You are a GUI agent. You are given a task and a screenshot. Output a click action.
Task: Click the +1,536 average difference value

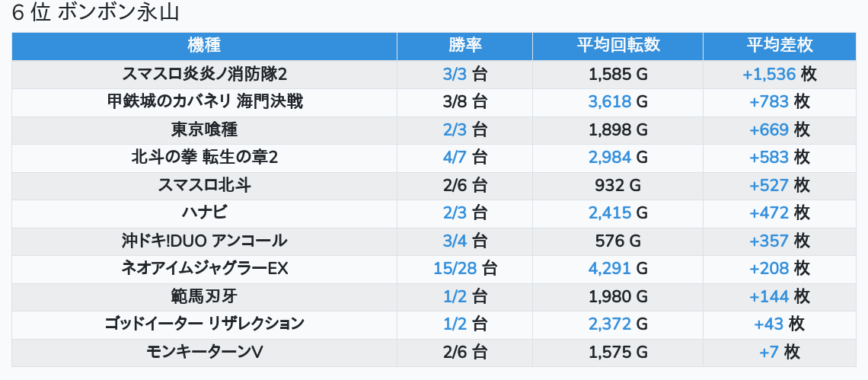(x=768, y=74)
